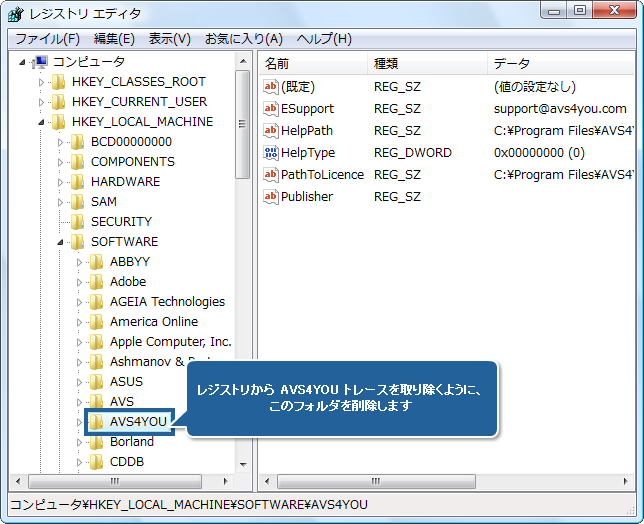
Task: Click the tree pane horizontal scrollbar thumb
Action: point(115,481)
